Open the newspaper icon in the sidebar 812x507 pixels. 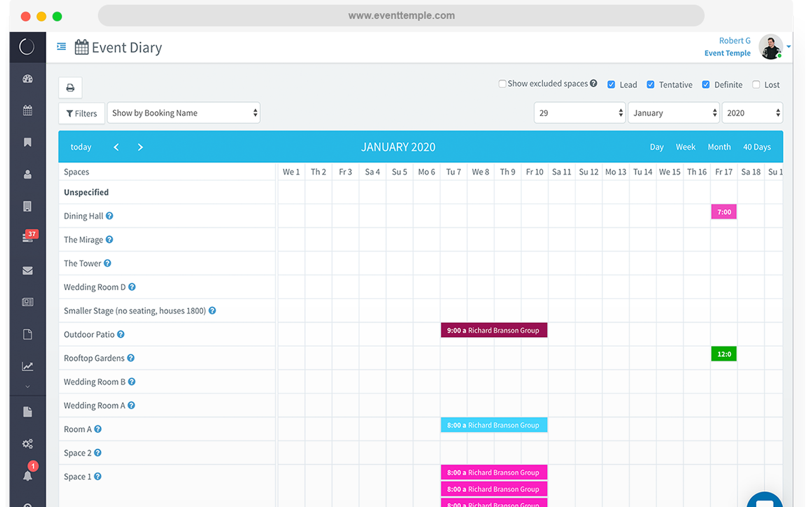pyautogui.click(x=27, y=302)
